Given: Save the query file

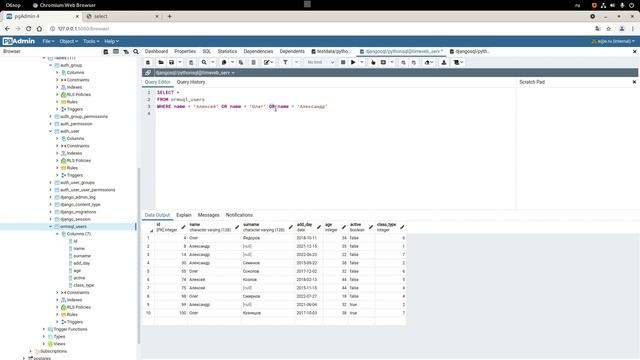Looking at the screenshot, I should coord(171,62).
